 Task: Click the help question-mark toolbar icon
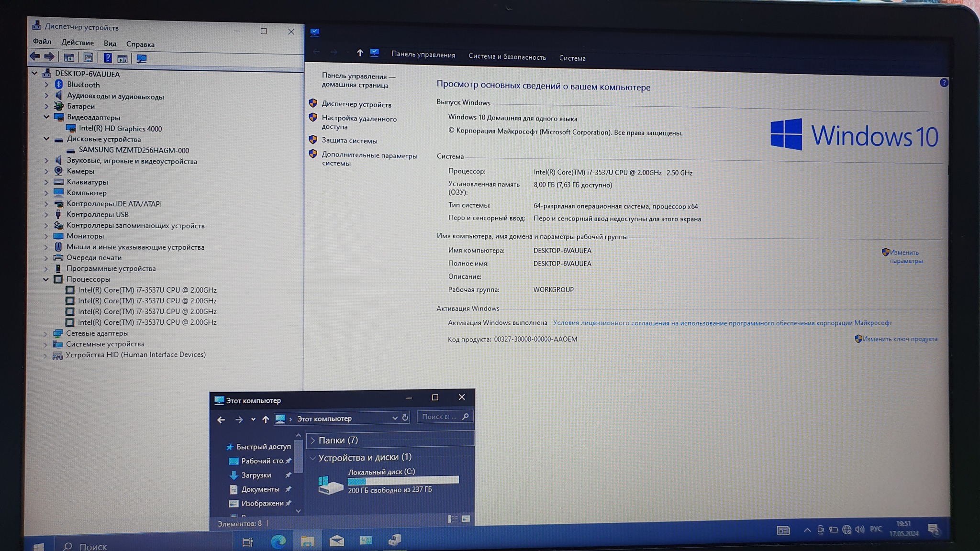click(108, 58)
